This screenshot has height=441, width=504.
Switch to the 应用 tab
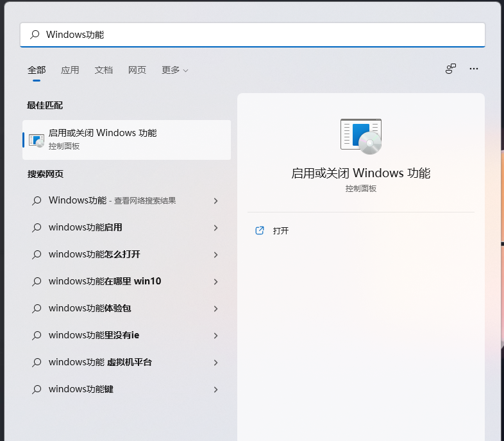tap(70, 70)
